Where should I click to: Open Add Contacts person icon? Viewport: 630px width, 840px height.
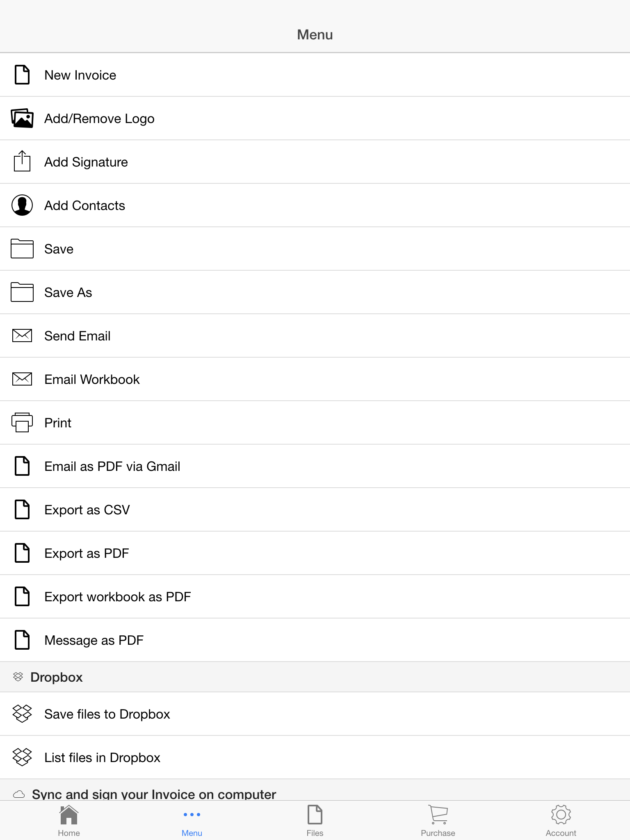click(x=22, y=205)
